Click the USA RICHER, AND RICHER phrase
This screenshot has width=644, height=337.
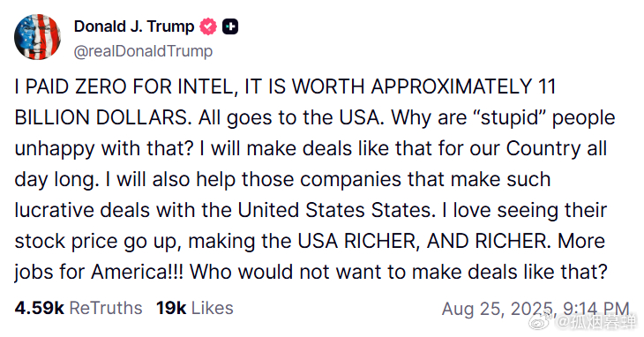pyautogui.click(x=424, y=241)
